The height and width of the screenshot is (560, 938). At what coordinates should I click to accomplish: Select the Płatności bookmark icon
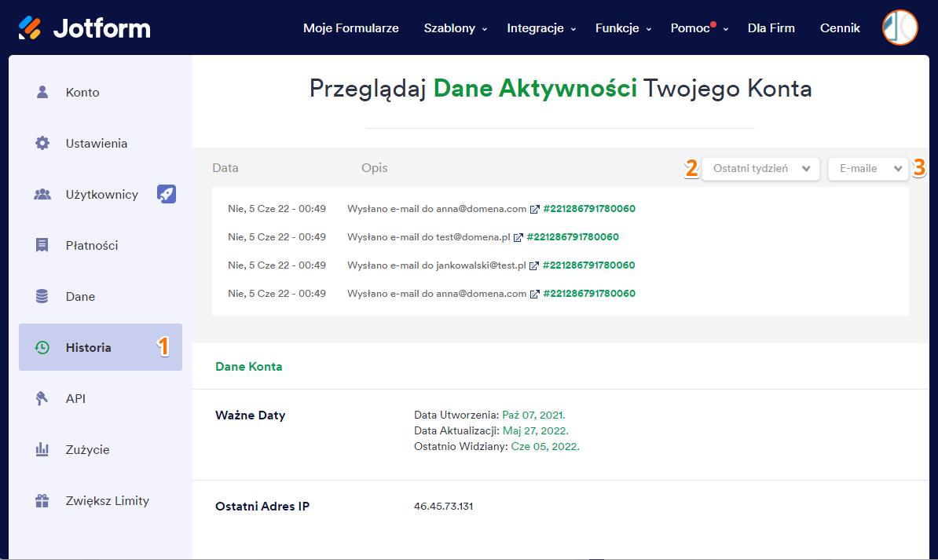pyautogui.click(x=41, y=245)
